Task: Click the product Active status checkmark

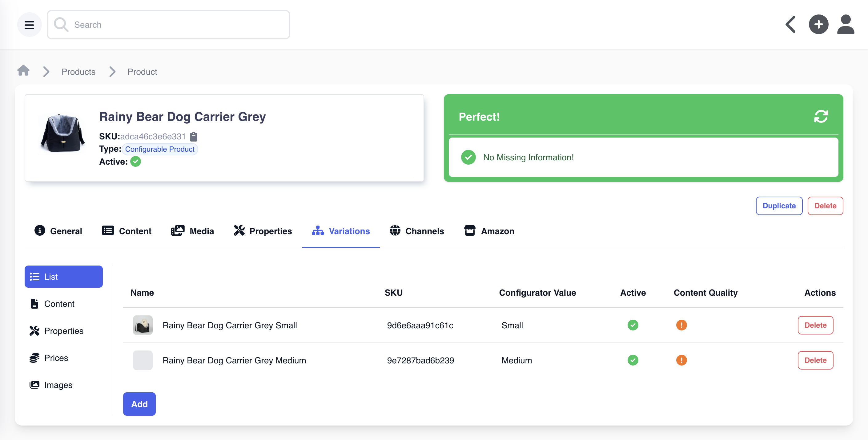Action: tap(135, 162)
